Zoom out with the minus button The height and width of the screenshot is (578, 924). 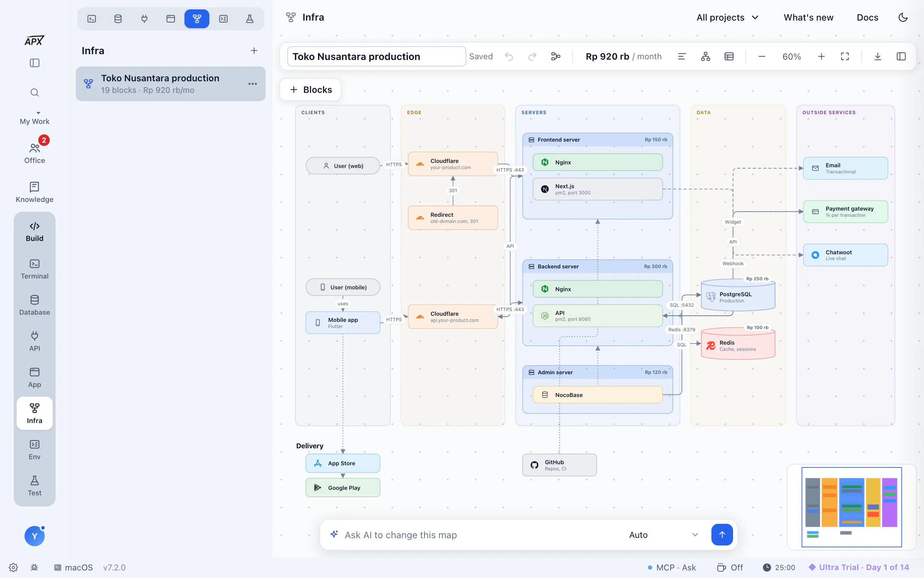click(762, 57)
